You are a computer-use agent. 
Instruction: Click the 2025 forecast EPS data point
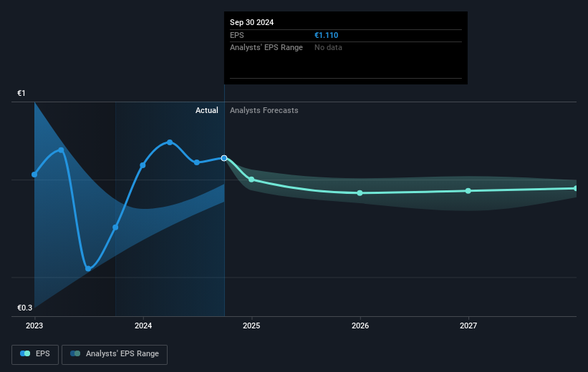(251, 180)
